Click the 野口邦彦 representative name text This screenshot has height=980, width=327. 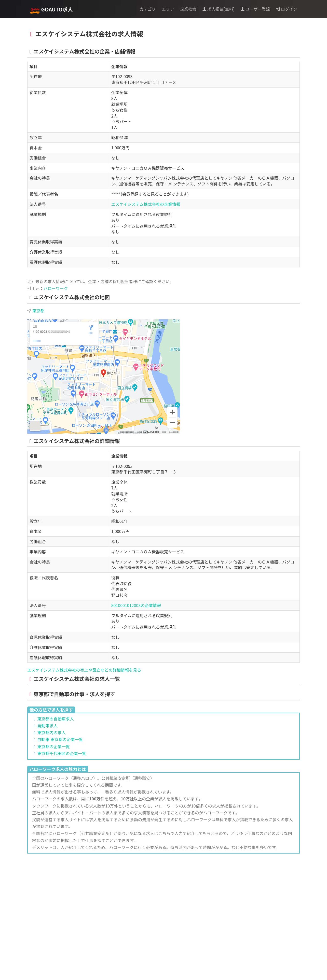coord(119,595)
